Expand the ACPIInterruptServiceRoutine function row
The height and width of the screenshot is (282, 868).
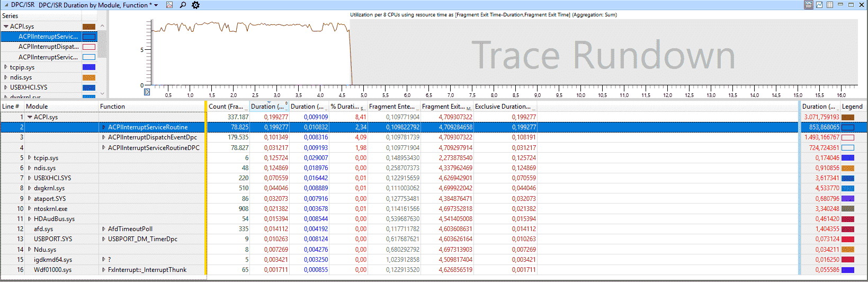click(x=104, y=127)
